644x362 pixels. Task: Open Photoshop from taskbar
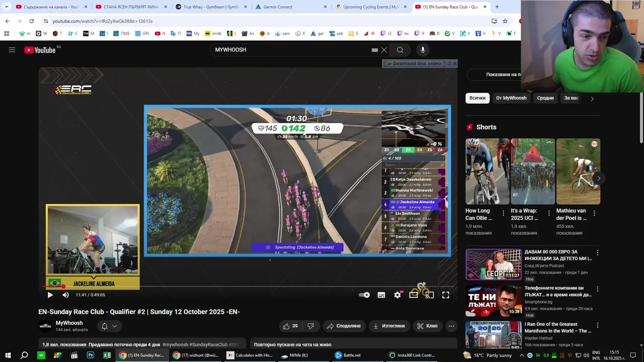[x=91, y=355]
